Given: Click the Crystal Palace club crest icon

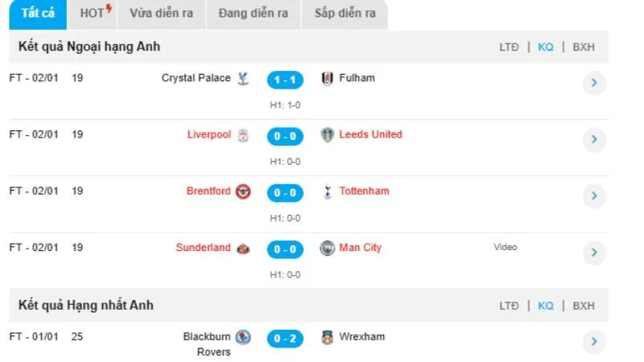Looking at the screenshot, I should pyautogui.click(x=243, y=79).
